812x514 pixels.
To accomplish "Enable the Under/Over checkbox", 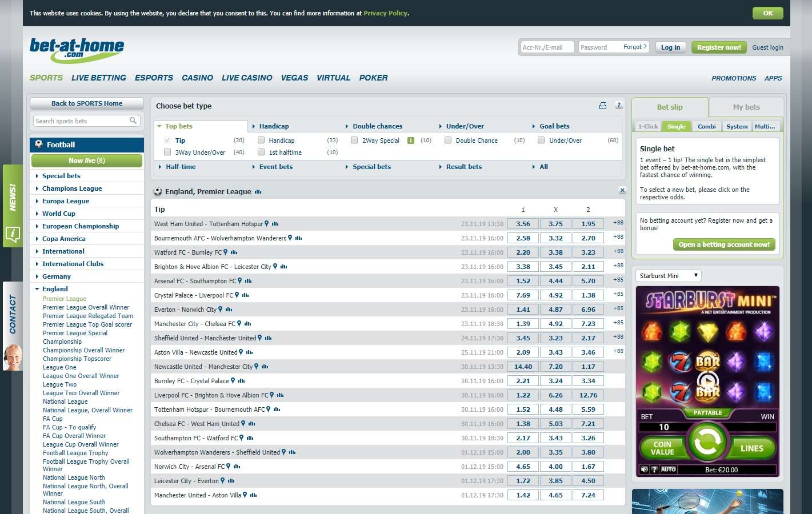I will [x=541, y=140].
